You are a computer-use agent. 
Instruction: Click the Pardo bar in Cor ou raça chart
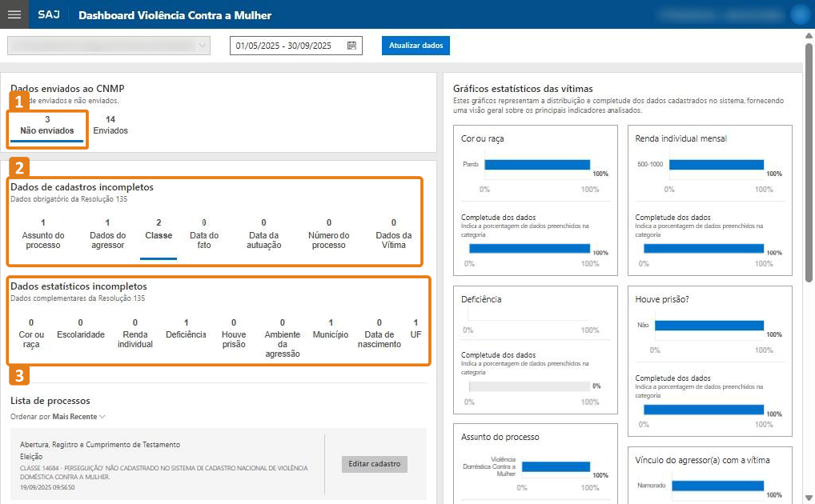[x=536, y=165]
